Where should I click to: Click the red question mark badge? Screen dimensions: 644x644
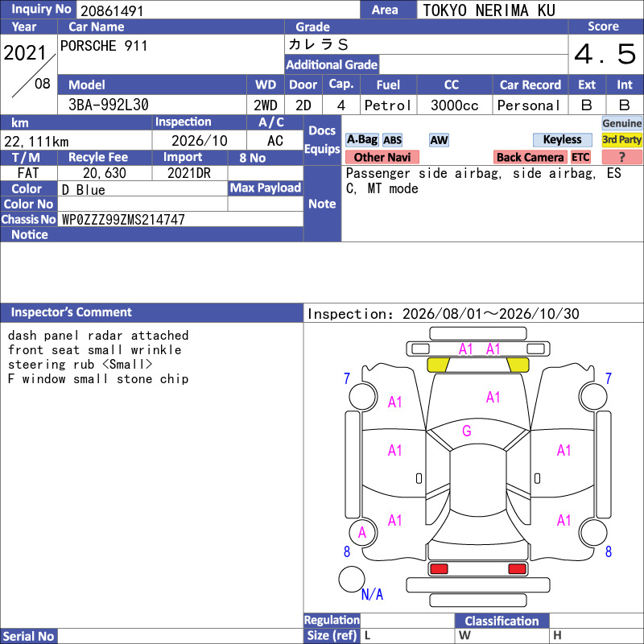click(x=621, y=157)
